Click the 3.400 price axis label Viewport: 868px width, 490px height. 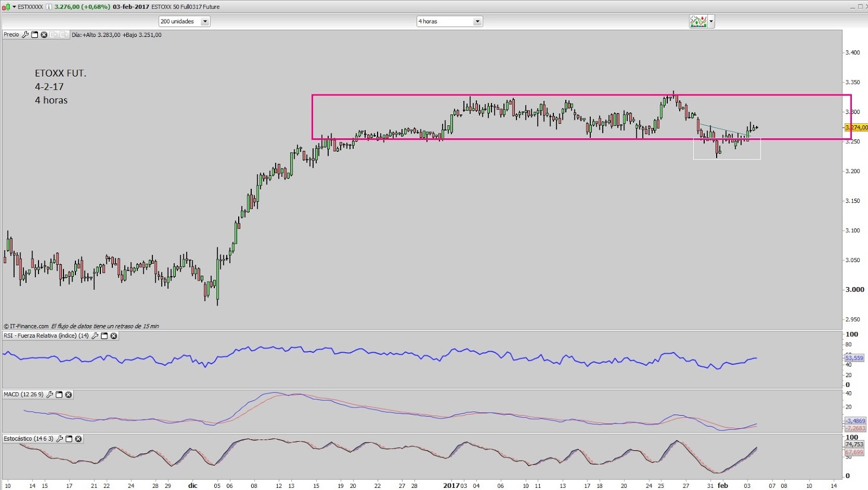(852, 53)
